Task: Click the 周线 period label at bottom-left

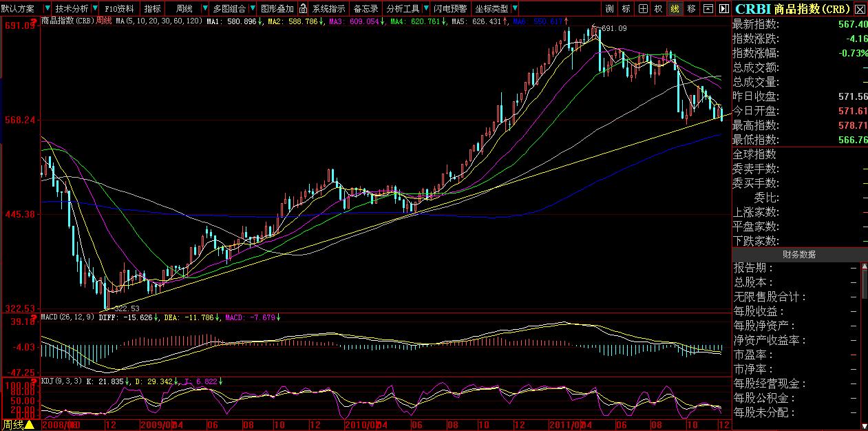Action: [12, 424]
